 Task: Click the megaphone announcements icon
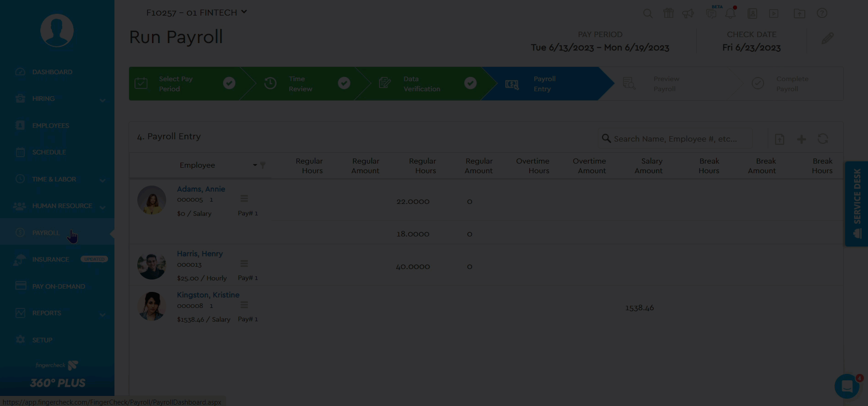[x=688, y=13]
